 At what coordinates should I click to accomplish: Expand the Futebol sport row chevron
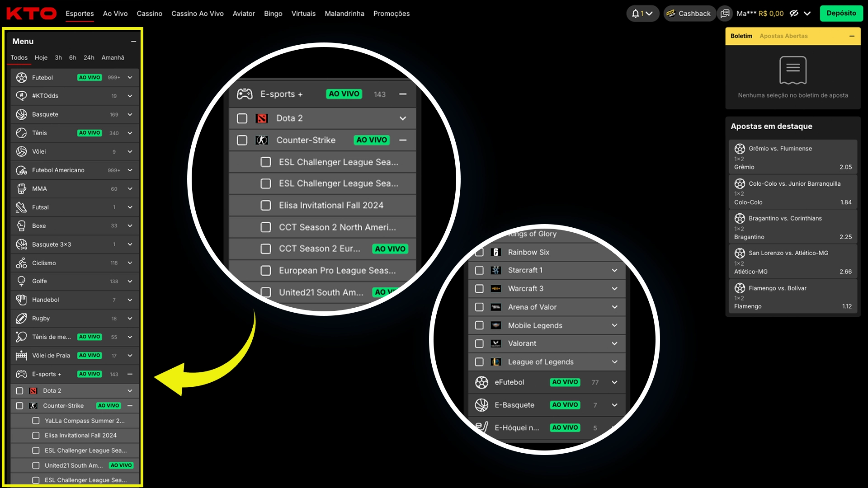[x=130, y=78]
